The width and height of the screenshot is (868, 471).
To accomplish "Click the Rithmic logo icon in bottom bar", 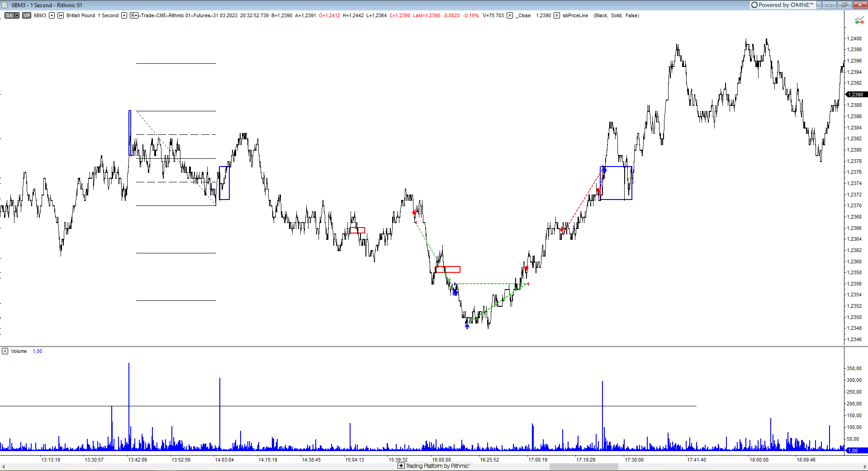I will [x=401, y=466].
